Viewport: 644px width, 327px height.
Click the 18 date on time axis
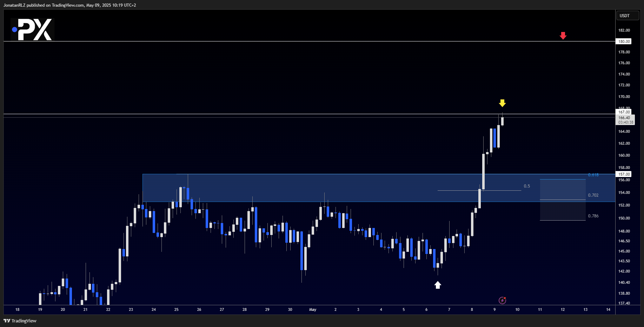click(18, 309)
